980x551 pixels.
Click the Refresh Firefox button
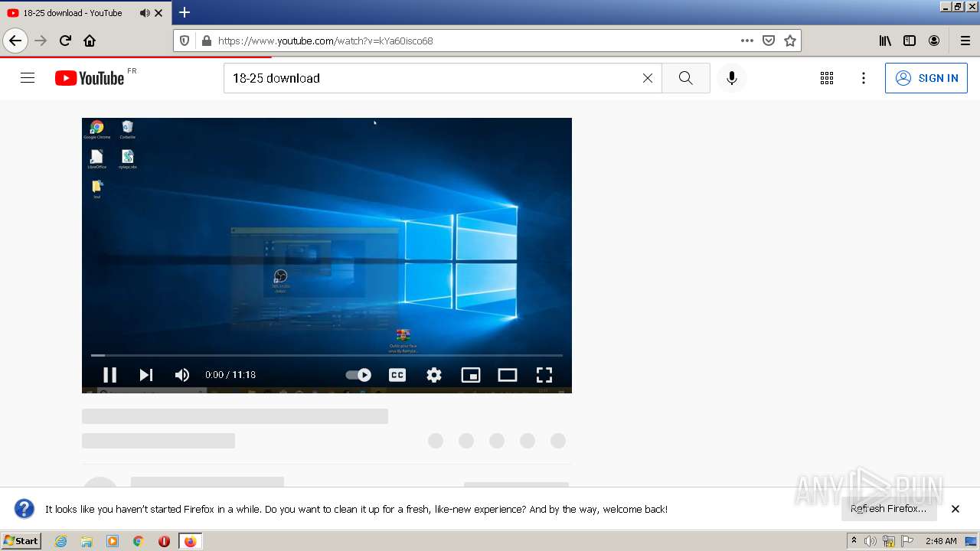point(889,509)
